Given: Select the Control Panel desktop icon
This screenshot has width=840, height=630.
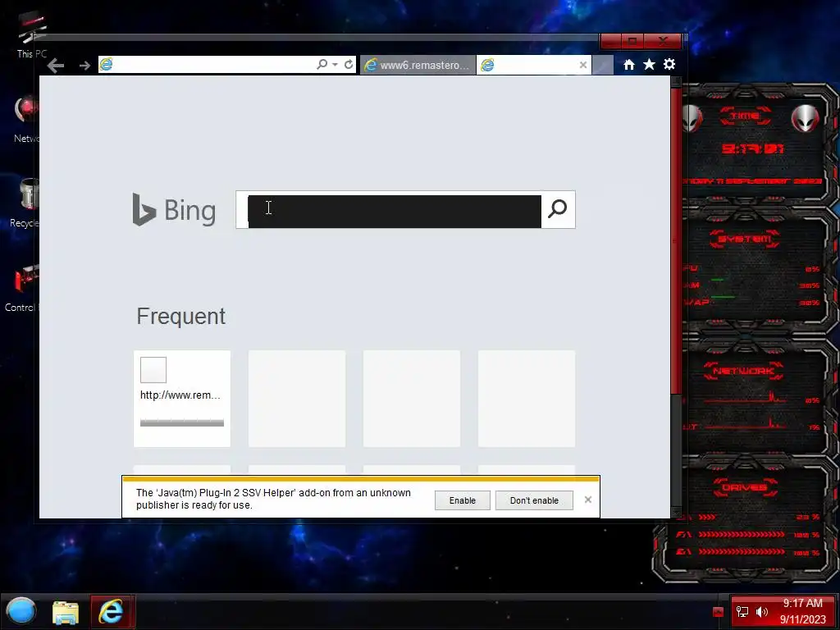Looking at the screenshot, I should tap(22, 288).
